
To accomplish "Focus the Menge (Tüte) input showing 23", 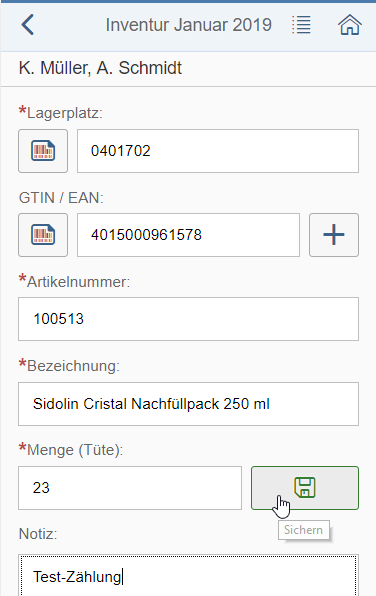I will pyautogui.click(x=130, y=488).
